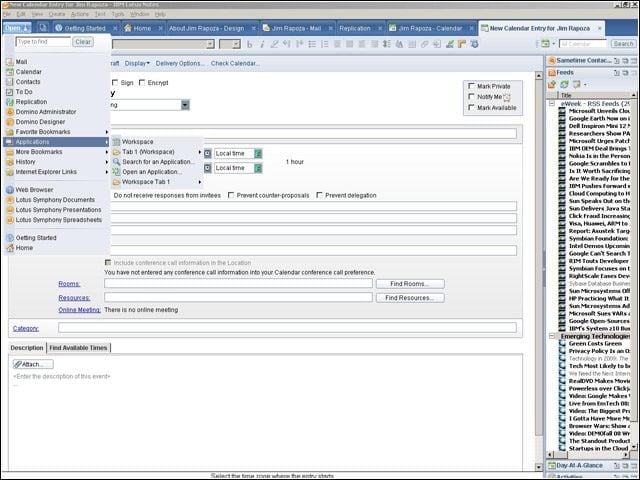
Task: Click the numbered list toolbar icon
Action: click(324, 44)
